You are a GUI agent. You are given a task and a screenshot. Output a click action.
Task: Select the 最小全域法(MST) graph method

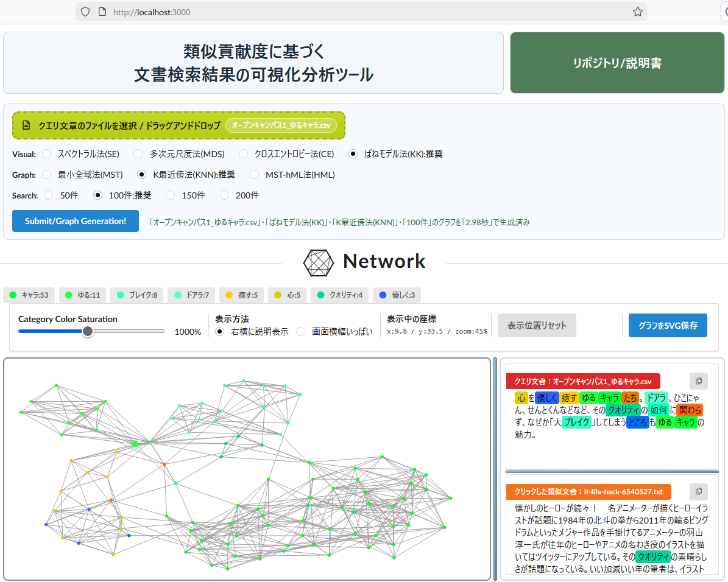46,175
